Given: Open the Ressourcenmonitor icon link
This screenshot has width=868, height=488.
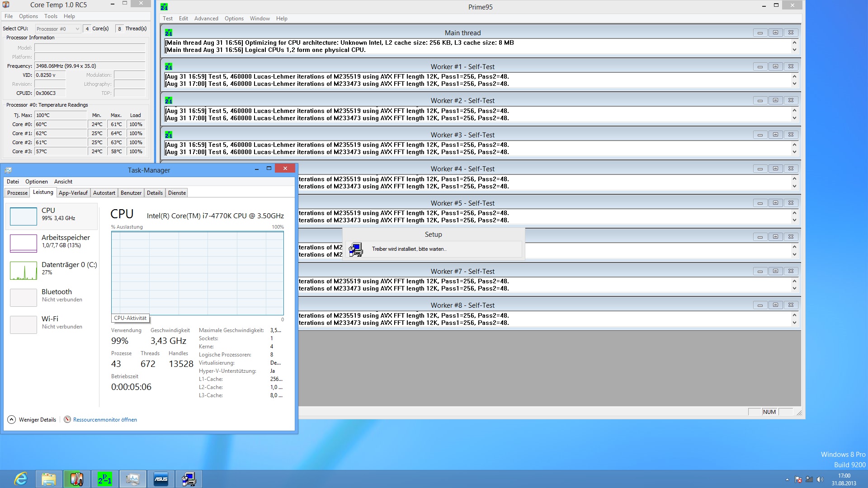Looking at the screenshot, I should pyautogui.click(x=67, y=419).
